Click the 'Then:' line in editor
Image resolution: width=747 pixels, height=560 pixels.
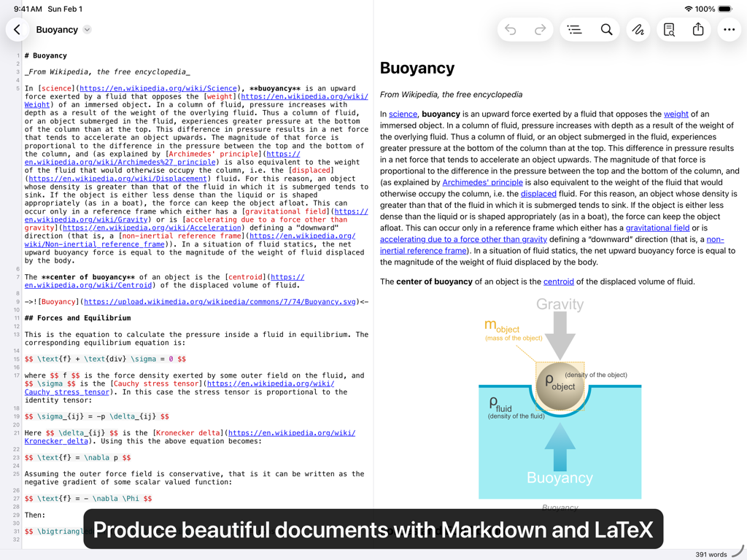(35, 516)
